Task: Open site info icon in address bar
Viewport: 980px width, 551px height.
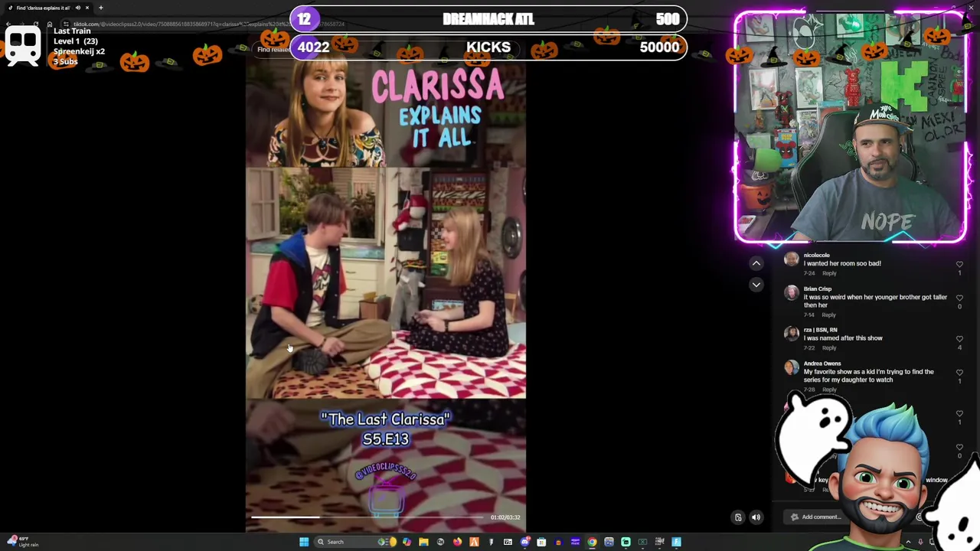Action: 67,24
